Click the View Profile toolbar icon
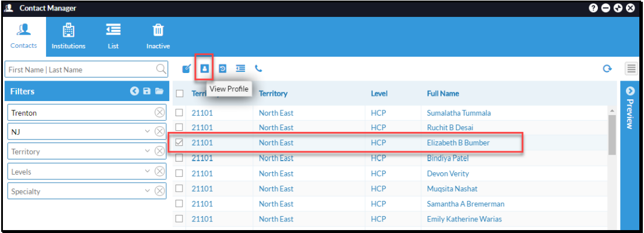 (x=204, y=68)
